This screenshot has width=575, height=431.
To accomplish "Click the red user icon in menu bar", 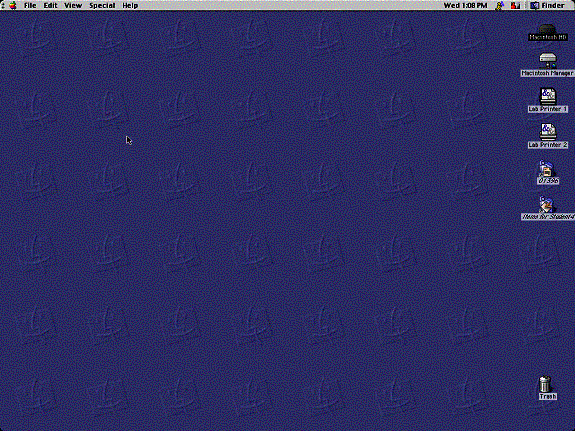I will (516, 5).
